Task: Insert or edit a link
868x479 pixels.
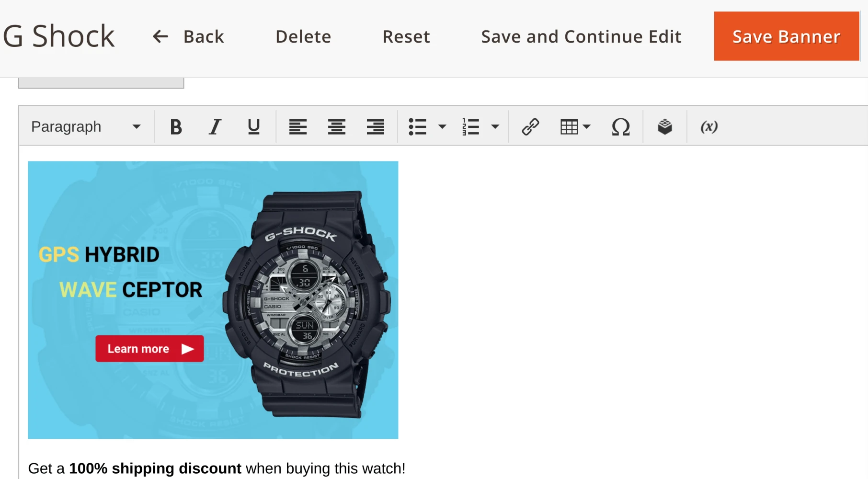Action: pos(530,127)
